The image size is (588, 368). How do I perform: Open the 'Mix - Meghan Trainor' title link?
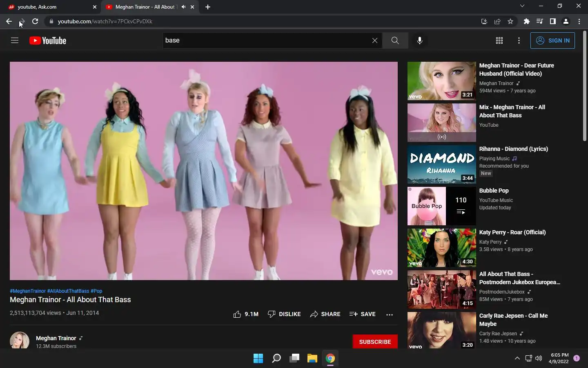click(512, 111)
